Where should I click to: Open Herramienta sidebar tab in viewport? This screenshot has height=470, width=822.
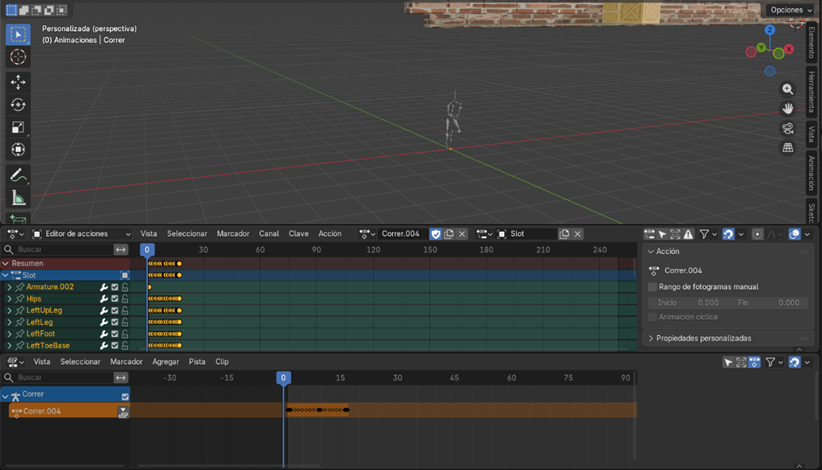(x=812, y=91)
